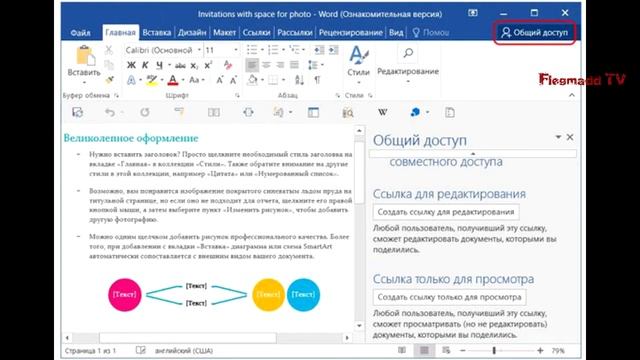640x360 pixels.
Task: Increase paragraph indent
Action: (333, 50)
